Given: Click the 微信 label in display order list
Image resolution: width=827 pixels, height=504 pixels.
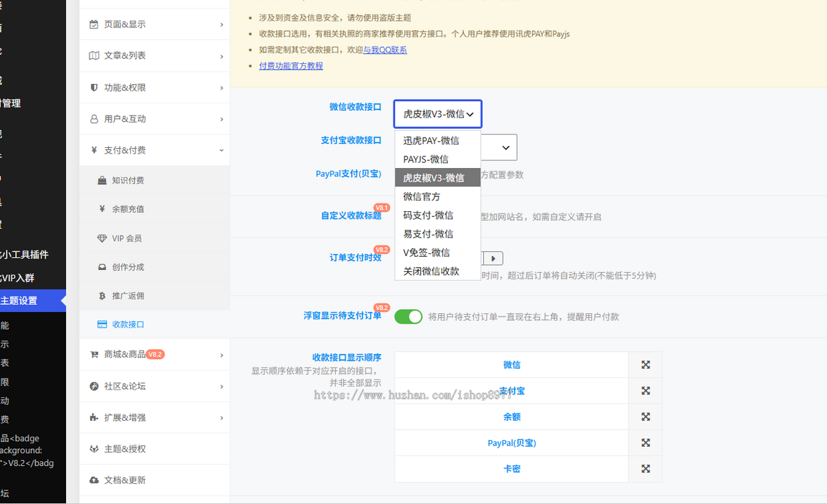Looking at the screenshot, I should (511, 365).
